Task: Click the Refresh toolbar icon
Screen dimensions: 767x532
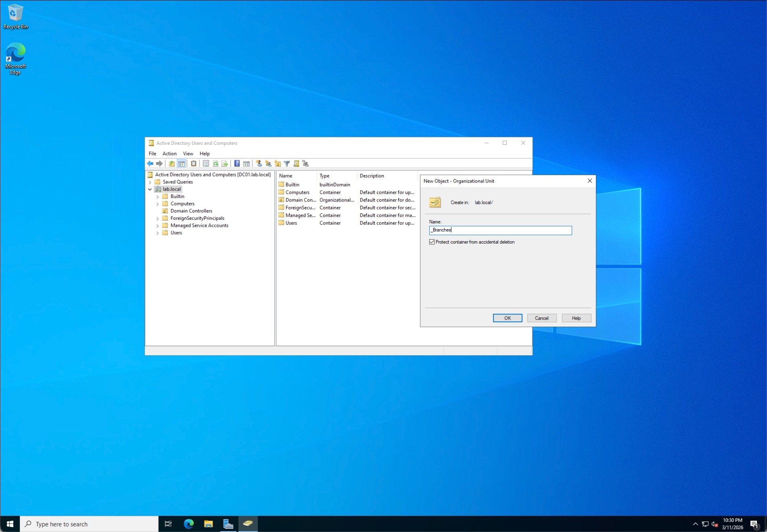Action: tap(216, 164)
